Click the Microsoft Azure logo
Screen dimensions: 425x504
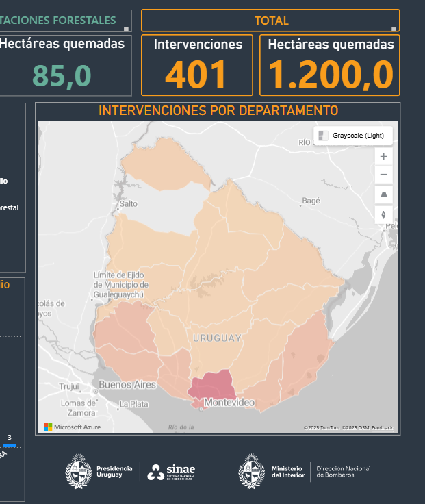[x=73, y=427]
